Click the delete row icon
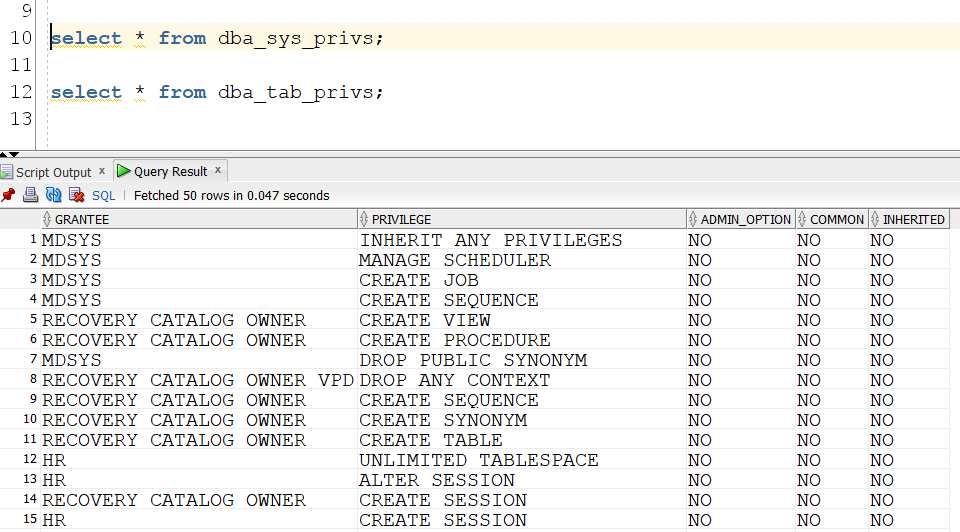Screen dimensions: 960x532 click(76, 195)
